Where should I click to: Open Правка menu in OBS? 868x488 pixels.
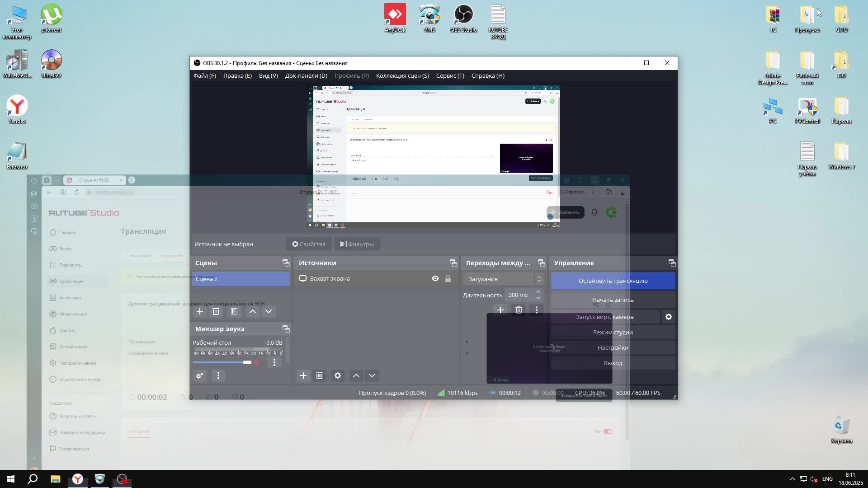tap(237, 75)
